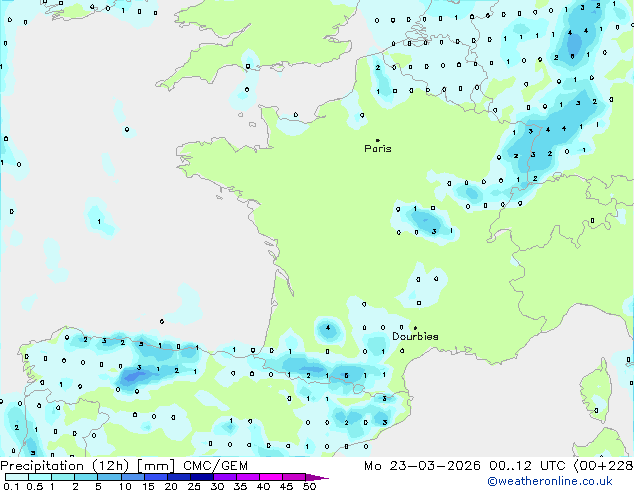The image size is (634, 490).
Task: Click the '50' scale label
Action: click(309, 486)
